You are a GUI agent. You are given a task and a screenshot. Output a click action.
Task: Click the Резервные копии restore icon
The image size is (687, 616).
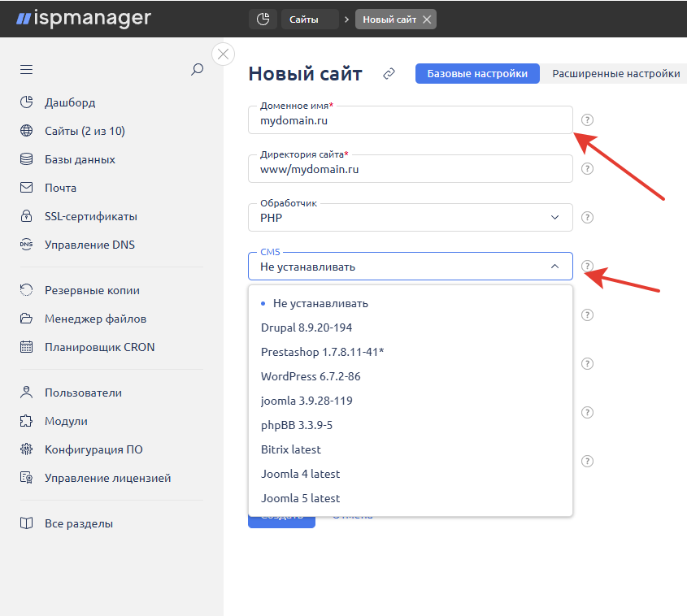(x=26, y=290)
